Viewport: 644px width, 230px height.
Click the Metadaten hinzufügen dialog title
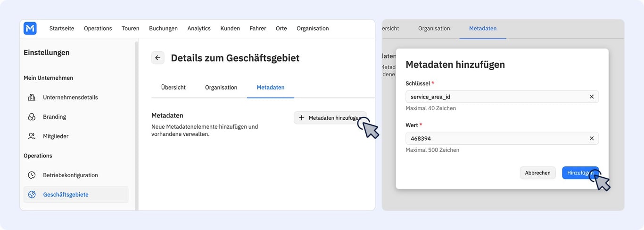coord(455,65)
